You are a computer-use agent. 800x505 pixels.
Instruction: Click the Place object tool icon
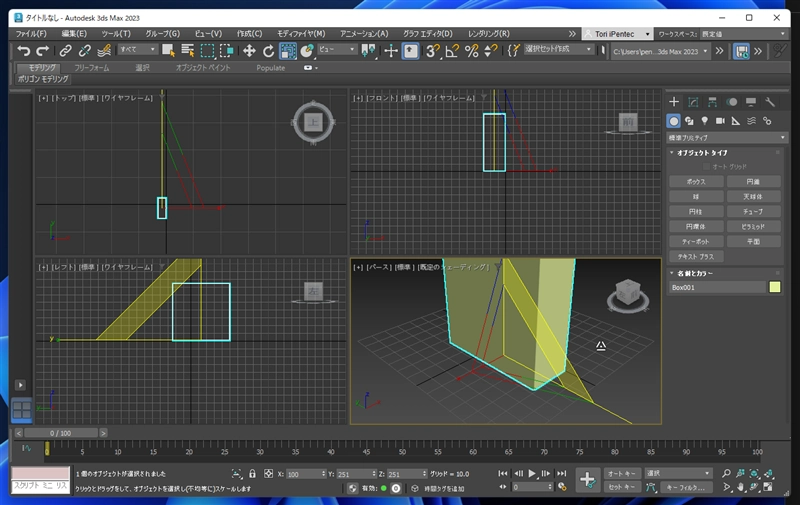pyautogui.click(x=307, y=50)
